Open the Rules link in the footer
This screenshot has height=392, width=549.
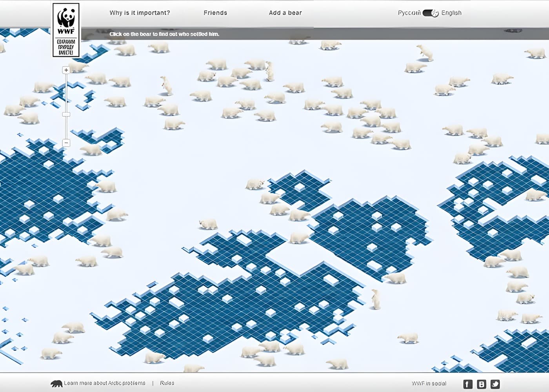click(x=167, y=383)
